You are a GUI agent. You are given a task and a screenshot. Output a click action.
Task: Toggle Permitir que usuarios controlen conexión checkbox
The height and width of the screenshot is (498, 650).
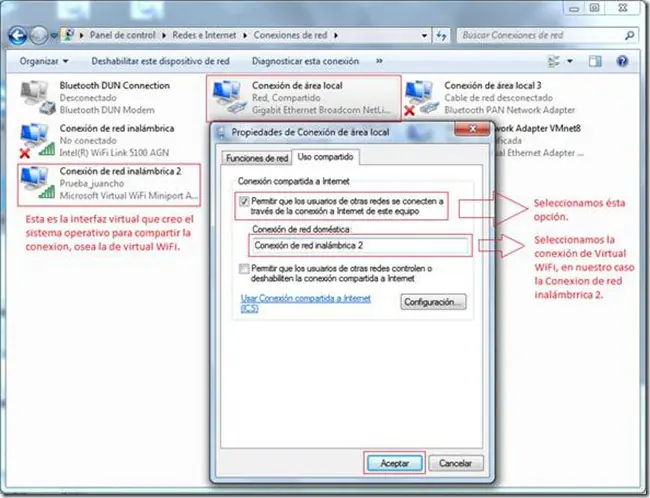[x=244, y=269]
